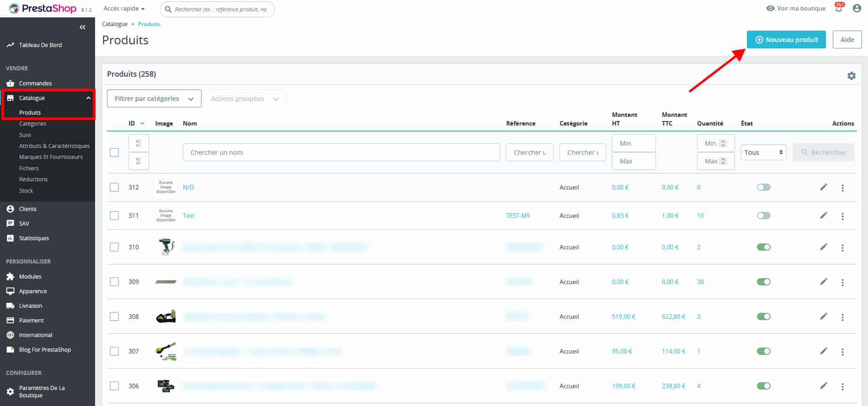Open International in the sidebar

point(36,335)
